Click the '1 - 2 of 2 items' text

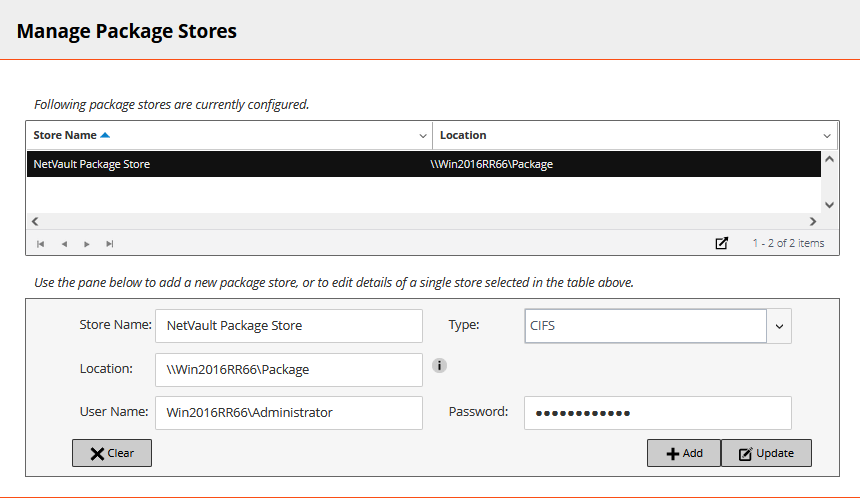788,243
